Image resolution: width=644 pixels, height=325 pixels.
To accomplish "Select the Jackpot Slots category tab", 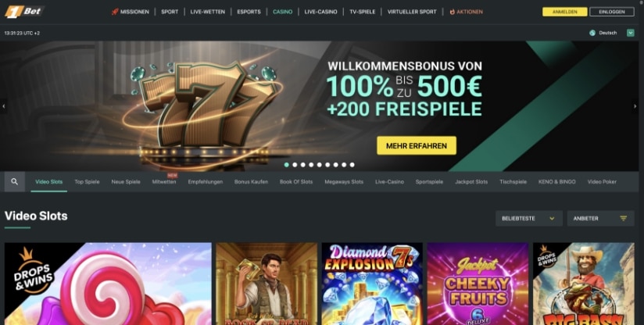I will click(471, 182).
